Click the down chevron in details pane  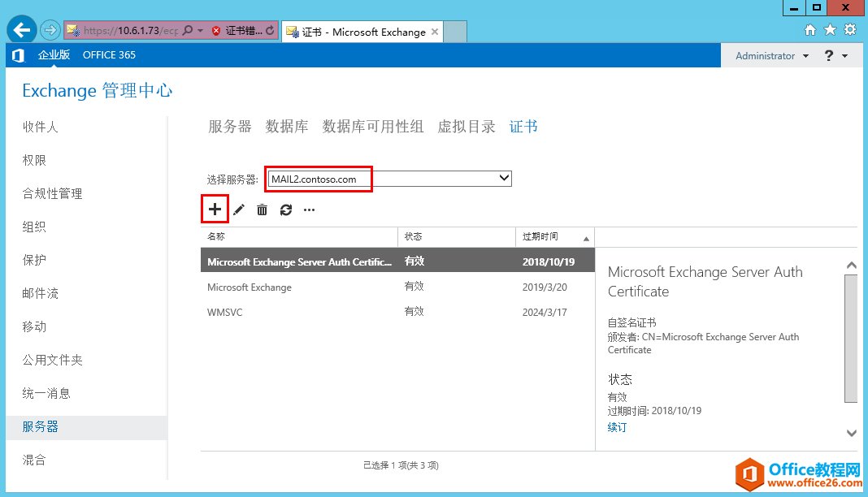pos(851,433)
